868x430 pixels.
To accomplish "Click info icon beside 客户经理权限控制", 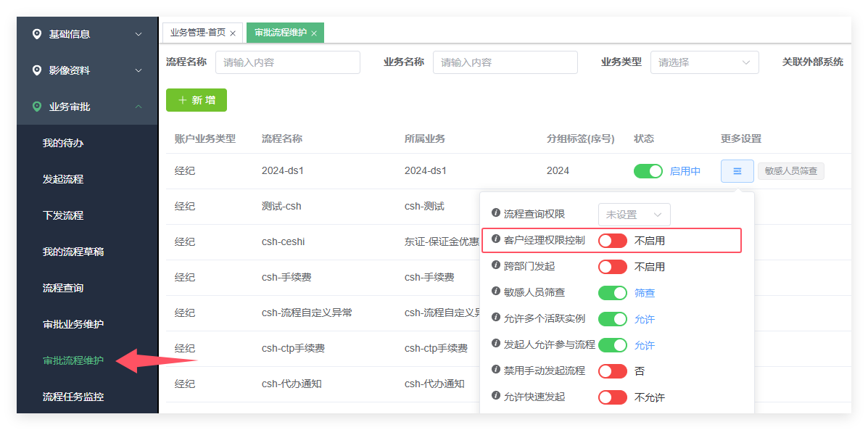I will tap(496, 239).
